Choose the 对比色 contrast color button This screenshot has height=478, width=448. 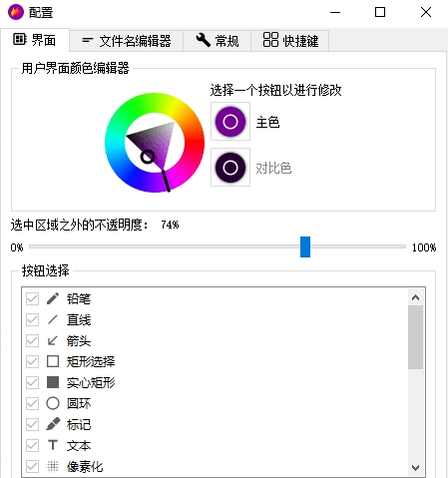coord(230,168)
